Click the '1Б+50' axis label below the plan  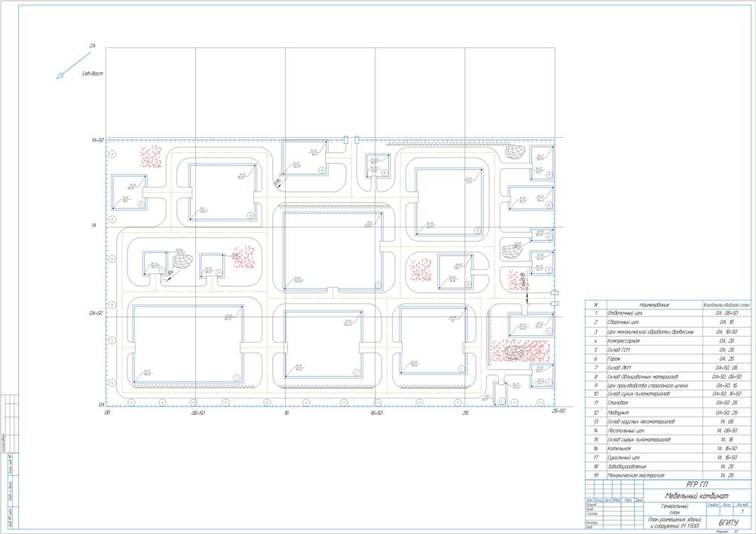[377, 413]
